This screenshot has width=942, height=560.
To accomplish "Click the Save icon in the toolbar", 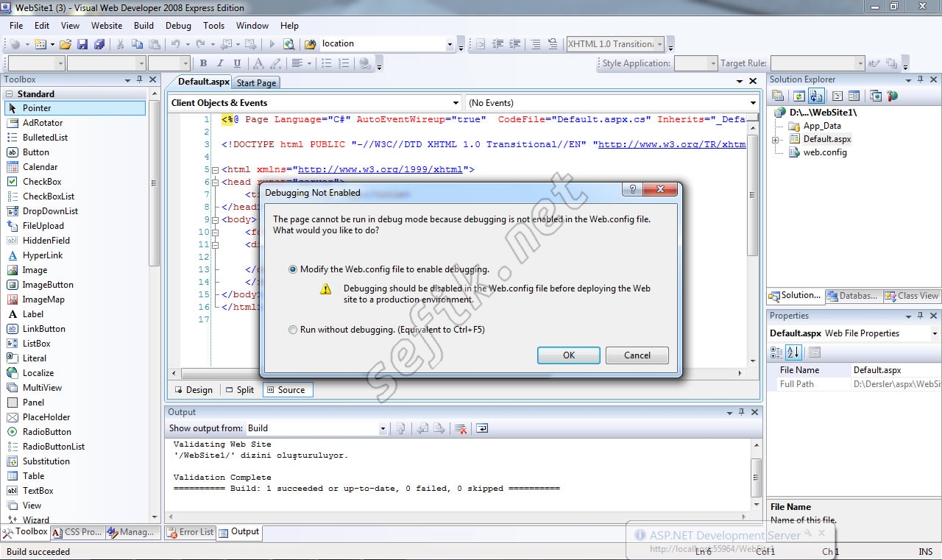I will tap(82, 44).
